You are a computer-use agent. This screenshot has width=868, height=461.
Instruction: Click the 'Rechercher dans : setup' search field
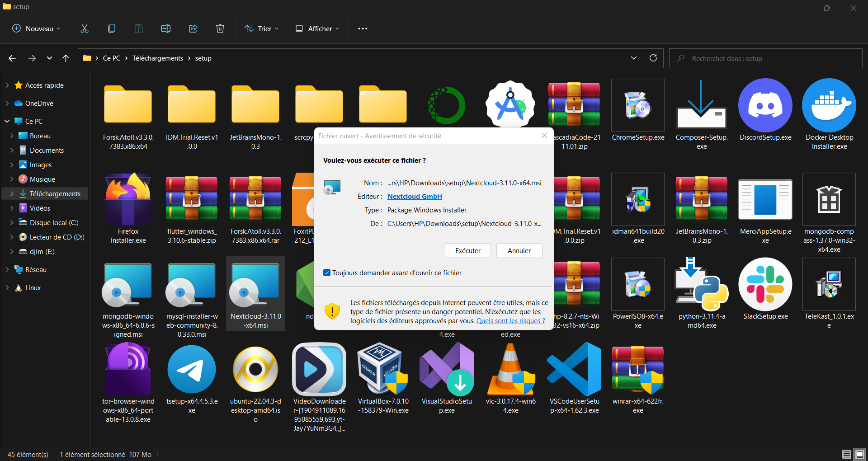[765, 58]
